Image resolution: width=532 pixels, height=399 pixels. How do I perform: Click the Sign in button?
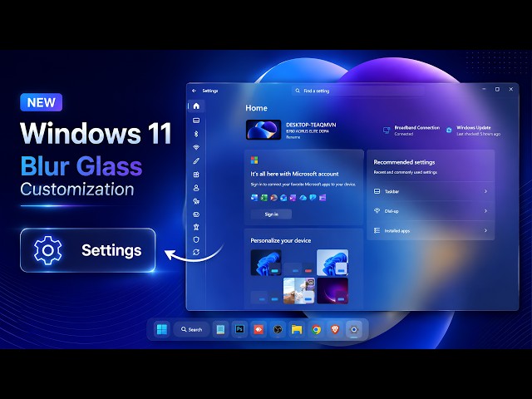[271, 214]
